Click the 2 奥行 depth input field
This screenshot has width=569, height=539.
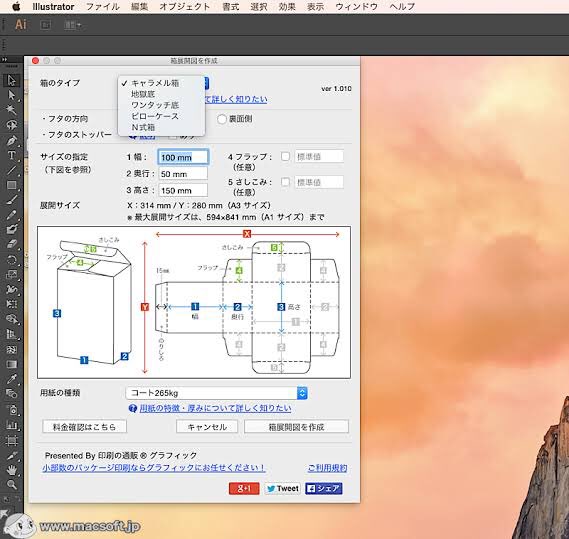pos(183,174)
